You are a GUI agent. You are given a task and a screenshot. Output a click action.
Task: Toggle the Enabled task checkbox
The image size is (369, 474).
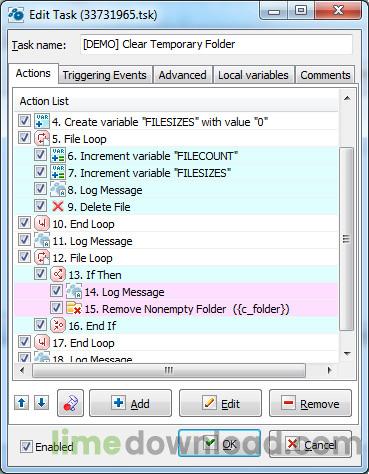point(26,447)
